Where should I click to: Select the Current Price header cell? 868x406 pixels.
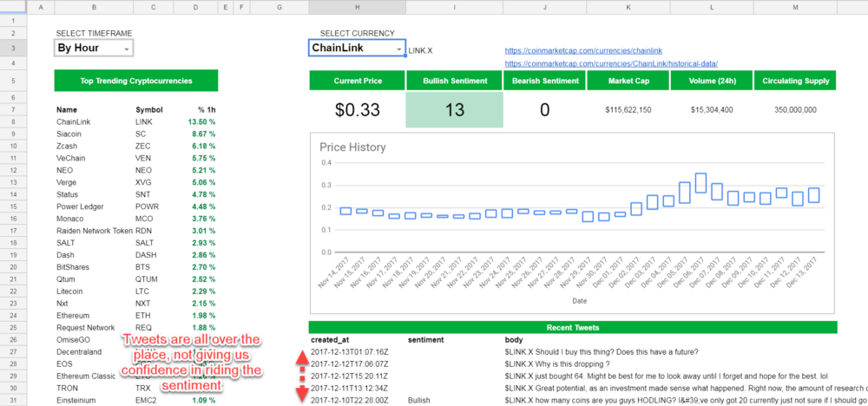357,81
